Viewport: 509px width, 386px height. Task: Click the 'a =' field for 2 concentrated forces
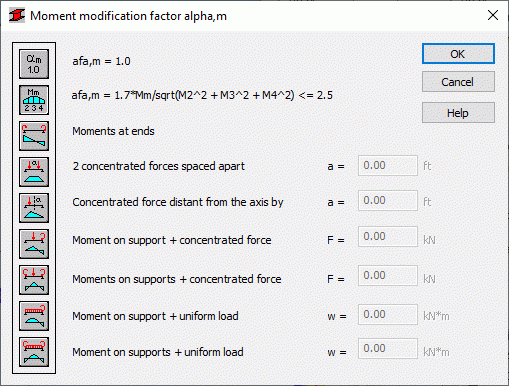[x=388, y=165]
